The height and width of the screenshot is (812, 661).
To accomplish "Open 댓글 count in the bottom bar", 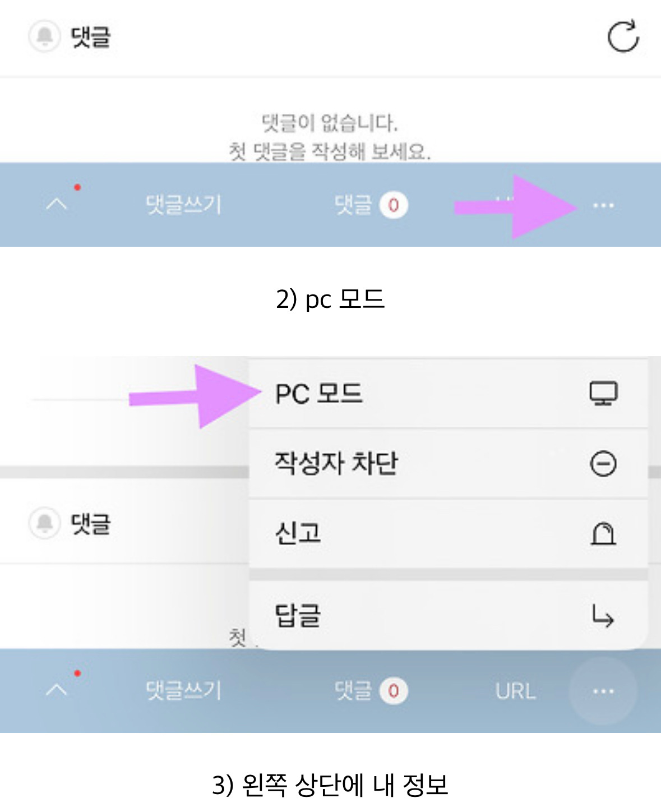I will [x=370, y=691].
